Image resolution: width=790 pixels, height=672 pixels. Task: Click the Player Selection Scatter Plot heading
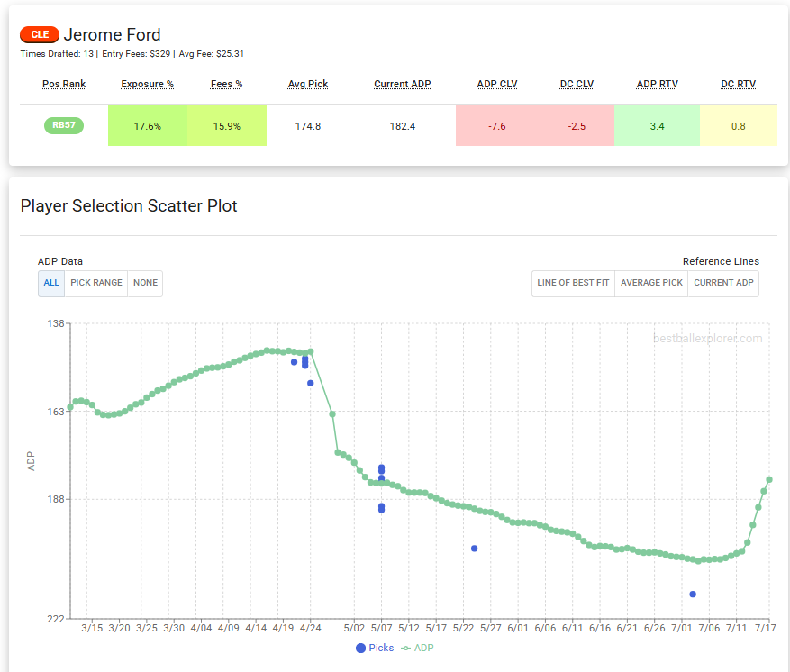[129, 206]
